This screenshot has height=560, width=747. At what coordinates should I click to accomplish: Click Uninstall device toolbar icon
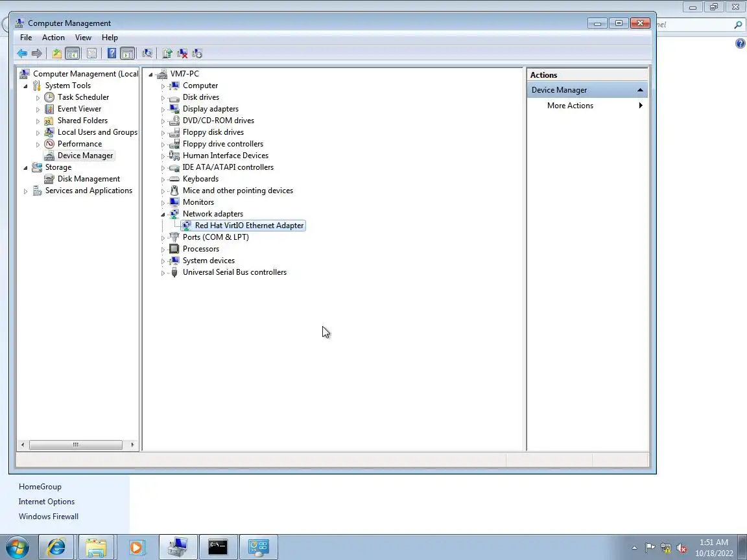[182, 53]
